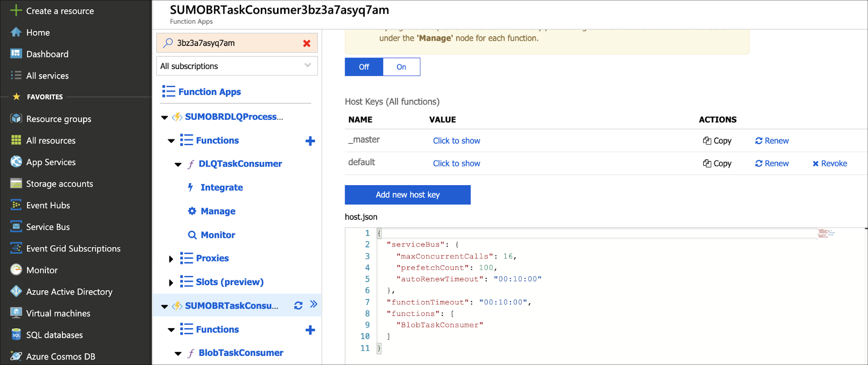Screen dimensions: 868x365
Task: Open the All subscriptions dropdown
Action: [237, 66]
